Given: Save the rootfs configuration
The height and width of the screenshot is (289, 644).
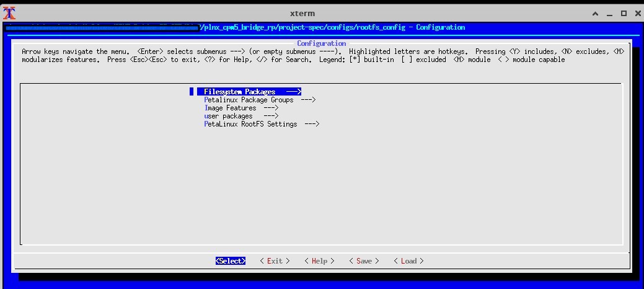Looking at the screenshot, I should coord(364,261).
